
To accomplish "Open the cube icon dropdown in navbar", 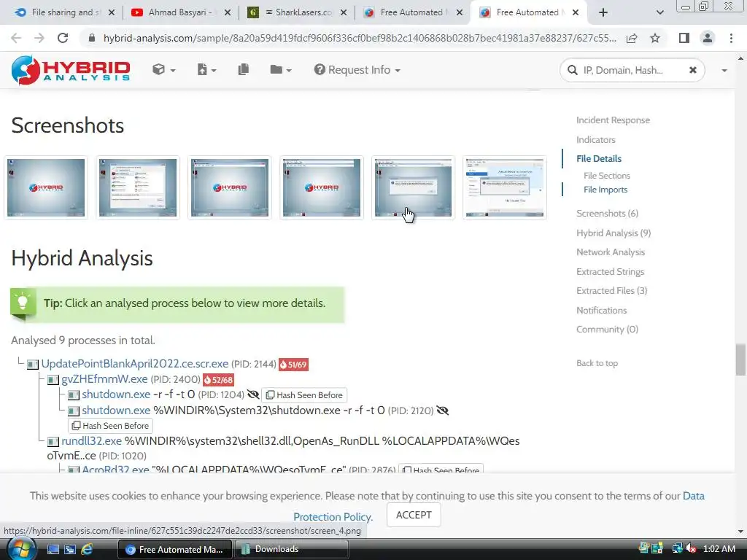I will click(x=164, y=70).
